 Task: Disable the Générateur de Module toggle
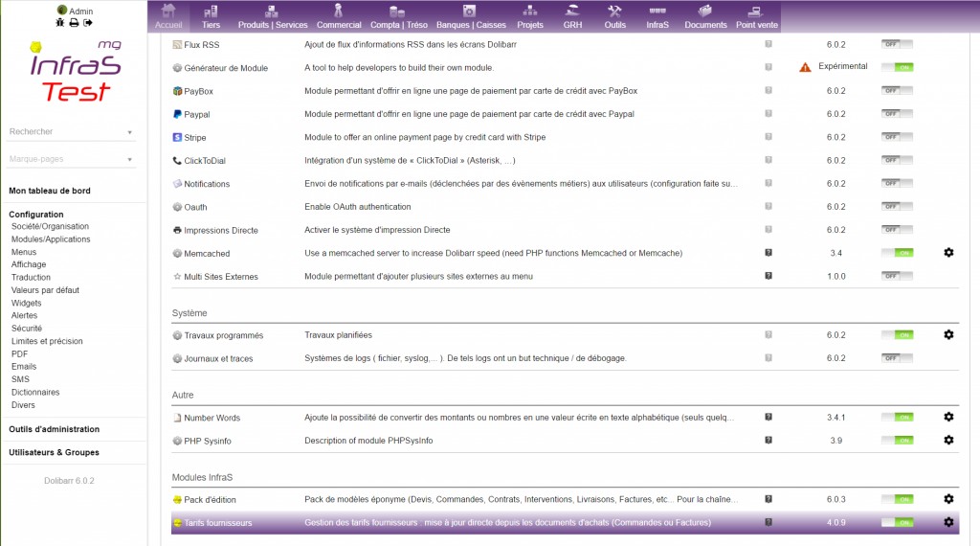(x=897, y=67)
